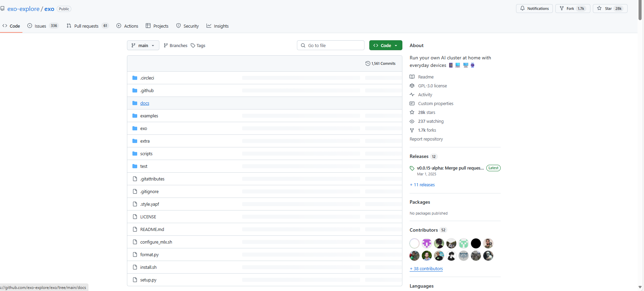Click folder icon next to .circleci
This screenshot has width=644, height=291.
coord(135,78)
